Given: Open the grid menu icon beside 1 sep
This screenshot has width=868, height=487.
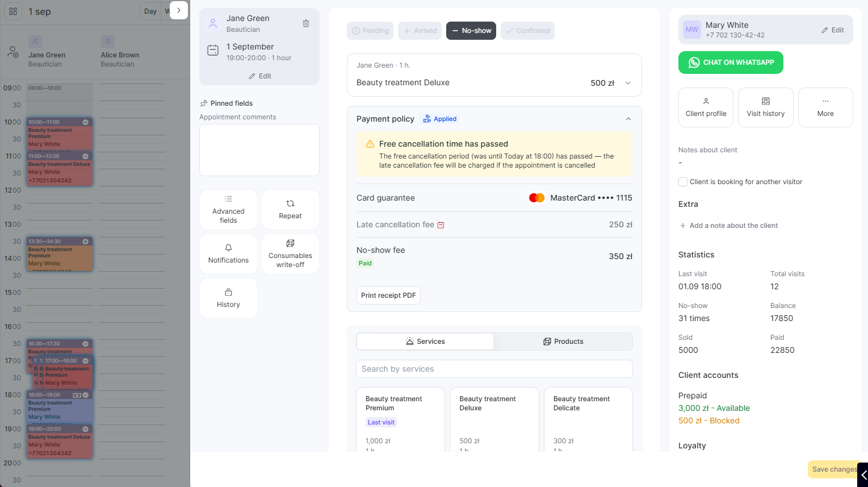Looking at the screenshot, I should pos(14,11).
